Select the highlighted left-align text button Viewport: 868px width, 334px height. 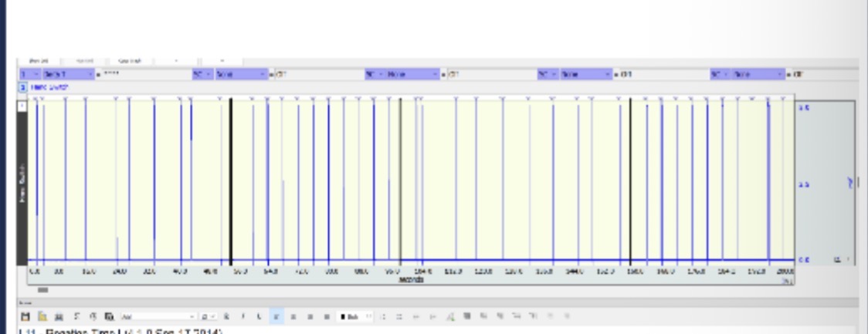tap(277, 316)
